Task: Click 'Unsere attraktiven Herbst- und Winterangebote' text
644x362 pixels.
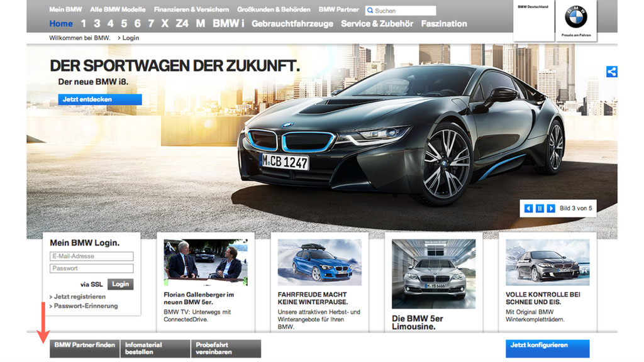Action: coord(319,319)
